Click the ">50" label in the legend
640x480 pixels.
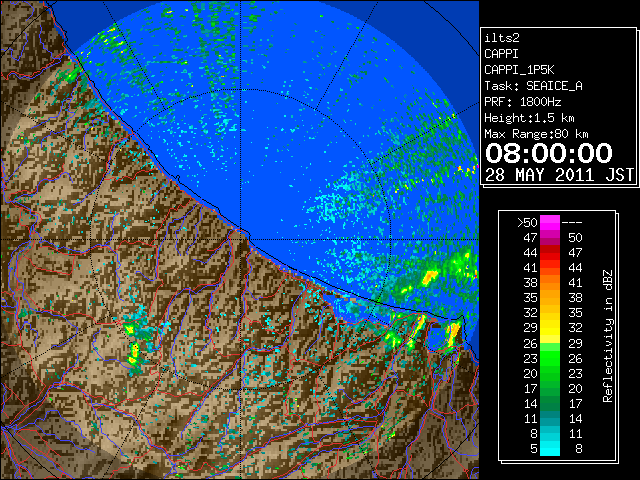click(527, 223)
